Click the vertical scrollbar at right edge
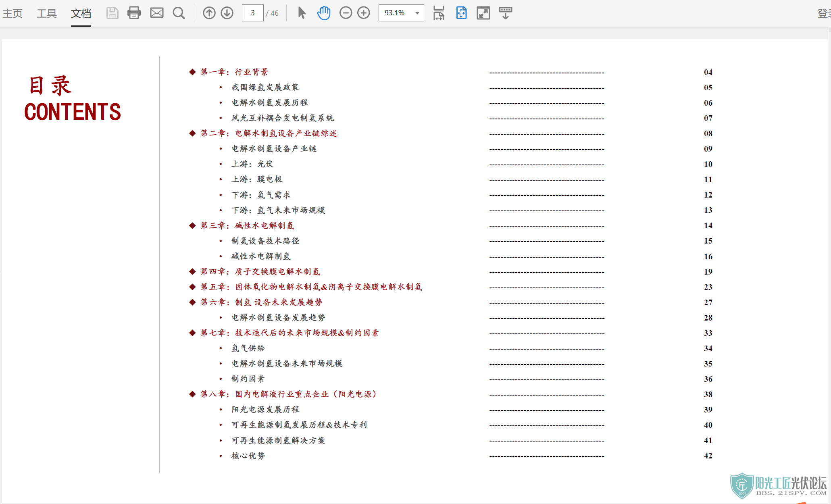 [829, 266]
